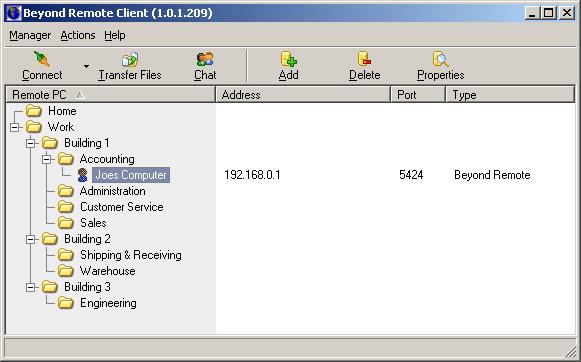This screenshot has width=581, height=362.
Task: Click the Transfer Files icon
Action: (130, 60)
